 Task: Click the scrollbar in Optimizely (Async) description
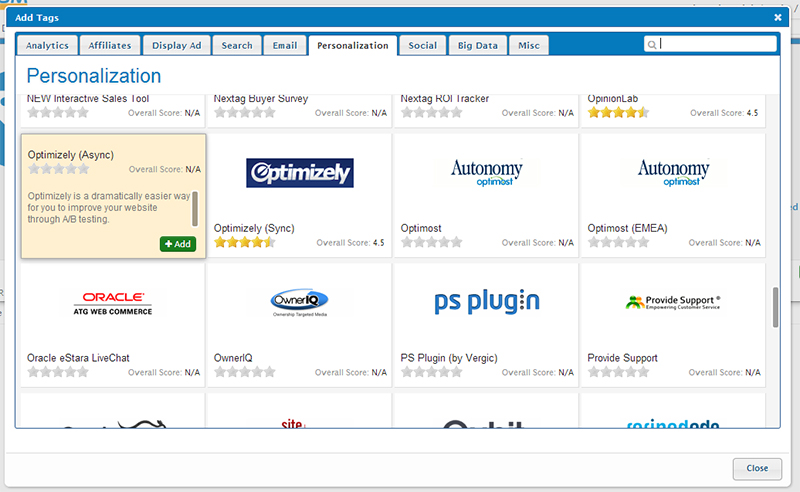coord(194,208)
